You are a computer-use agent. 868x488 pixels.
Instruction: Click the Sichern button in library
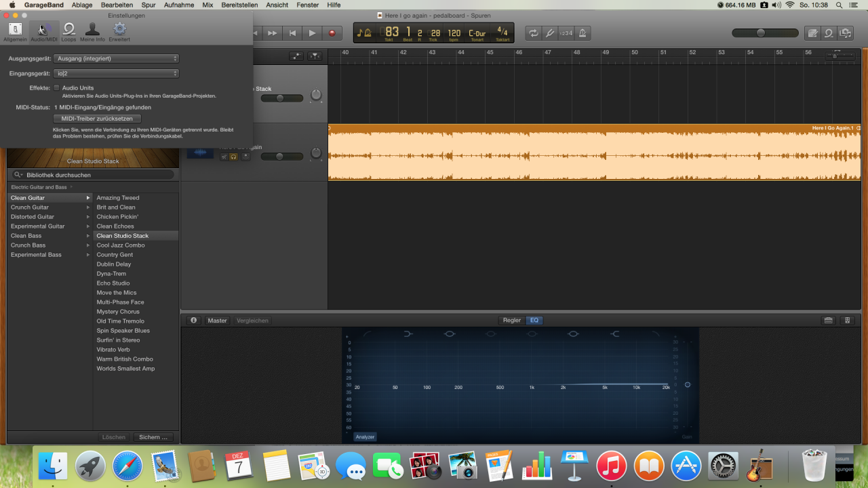coord(153,437)
